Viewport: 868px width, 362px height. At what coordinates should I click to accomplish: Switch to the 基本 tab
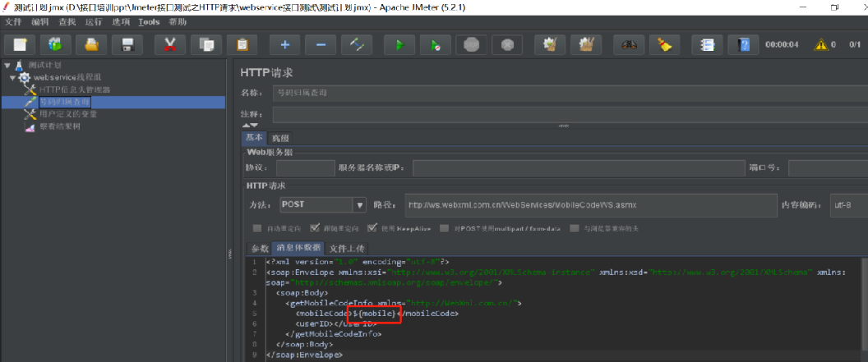254,138
